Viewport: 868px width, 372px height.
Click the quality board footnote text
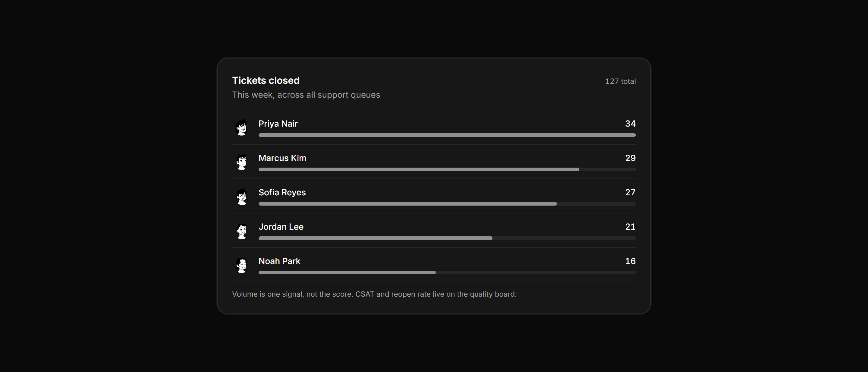(374, 294)
